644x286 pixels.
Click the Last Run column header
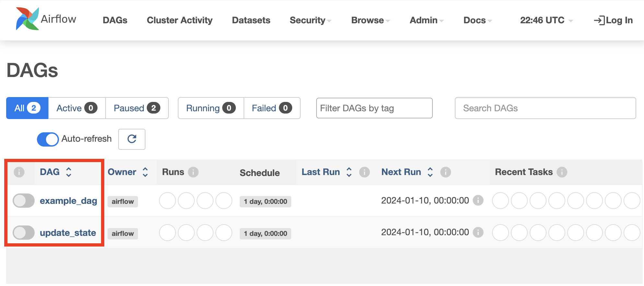point(321,172)
